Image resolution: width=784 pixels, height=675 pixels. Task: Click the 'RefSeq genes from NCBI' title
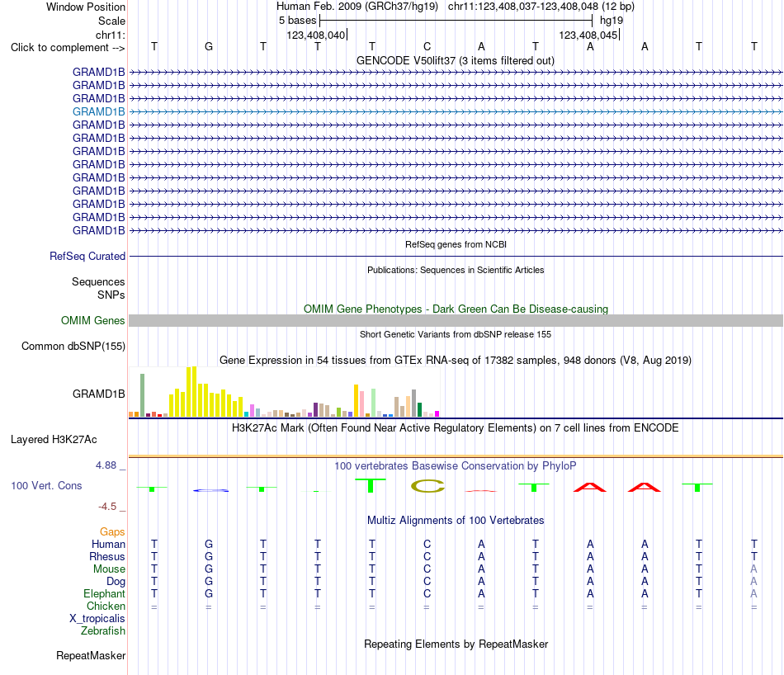[456, 244]
